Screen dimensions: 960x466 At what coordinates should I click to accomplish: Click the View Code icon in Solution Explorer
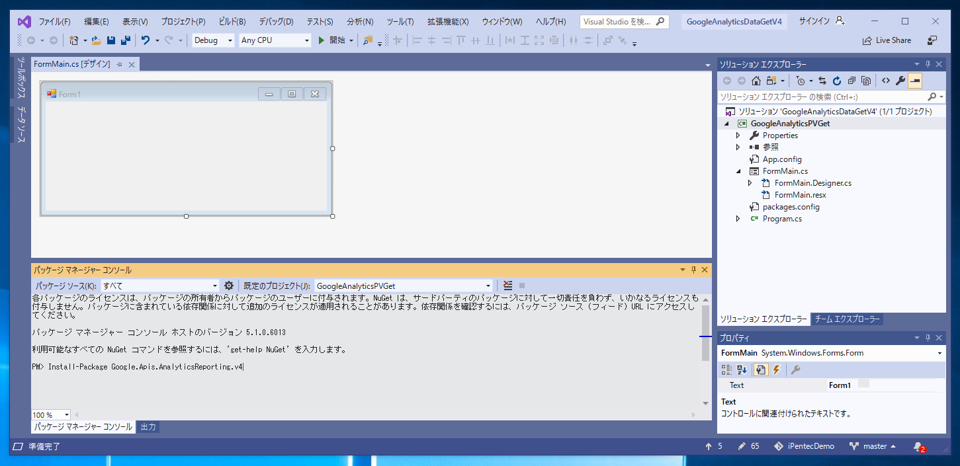(x=885, y=81)
